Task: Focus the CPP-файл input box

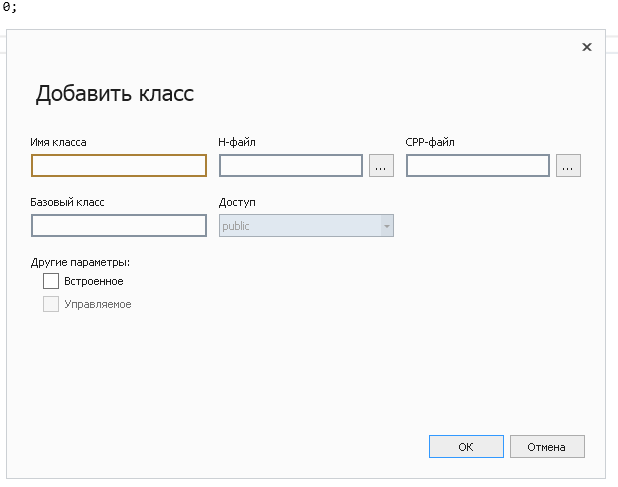Action: 478,165
